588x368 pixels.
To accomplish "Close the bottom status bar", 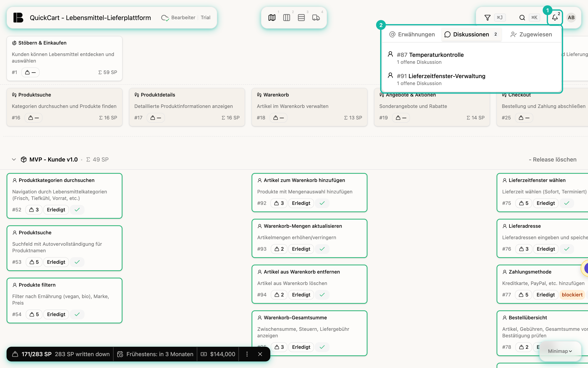I will click(260, 354).
